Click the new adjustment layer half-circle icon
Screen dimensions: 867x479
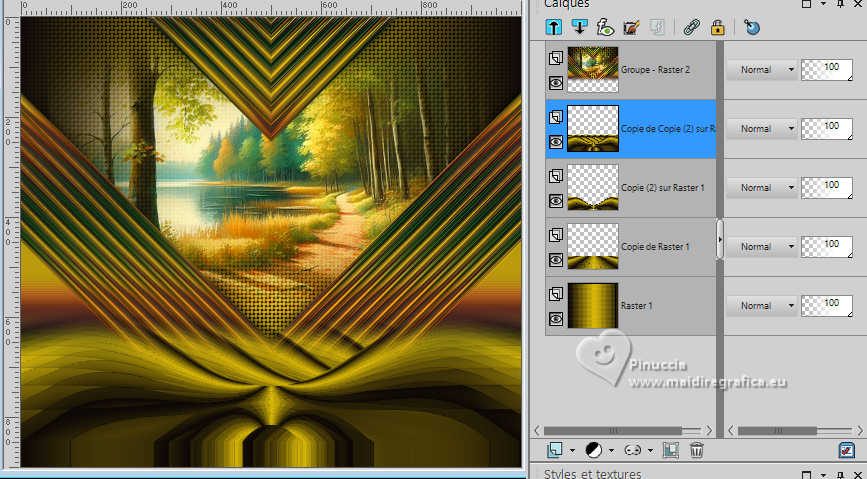click(593, 450)
